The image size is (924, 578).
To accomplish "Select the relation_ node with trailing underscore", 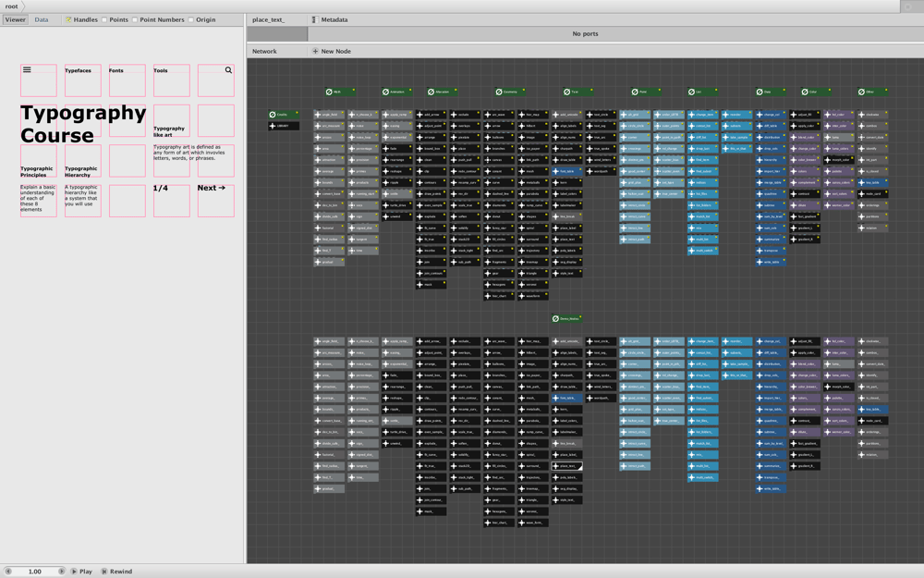I will (x=873, y=455).
